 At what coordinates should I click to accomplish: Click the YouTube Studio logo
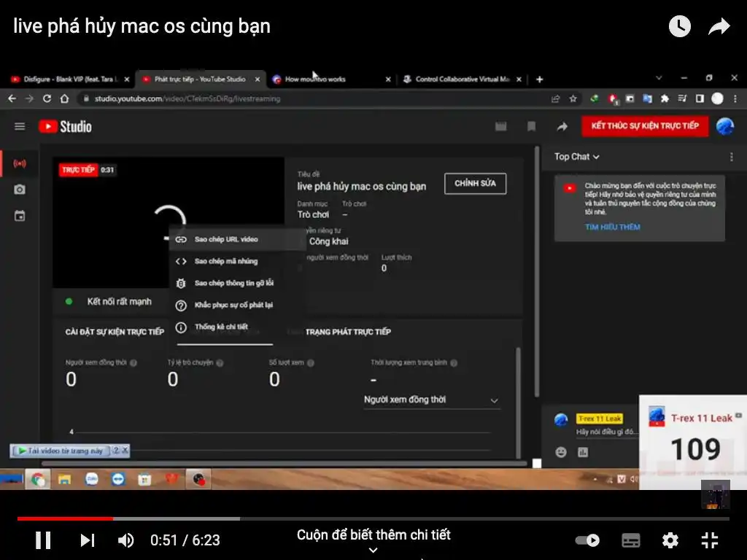(65, 127)
